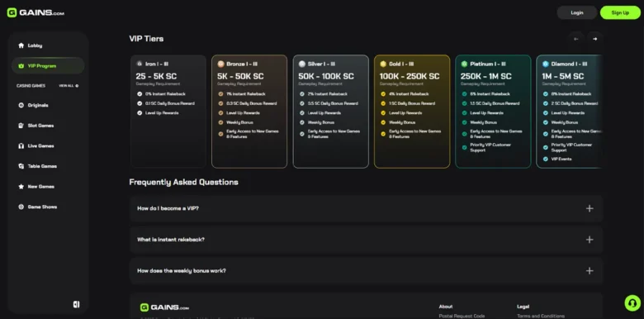Click the 'VIP Tiers' heading
644x319 pixels.
tap(146, 39)
